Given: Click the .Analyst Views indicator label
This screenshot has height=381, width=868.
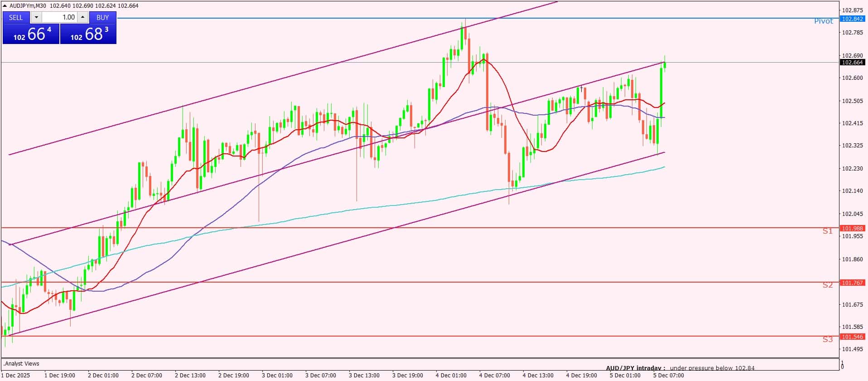Looking at the screenshot, I should click(x=22, y=364).
